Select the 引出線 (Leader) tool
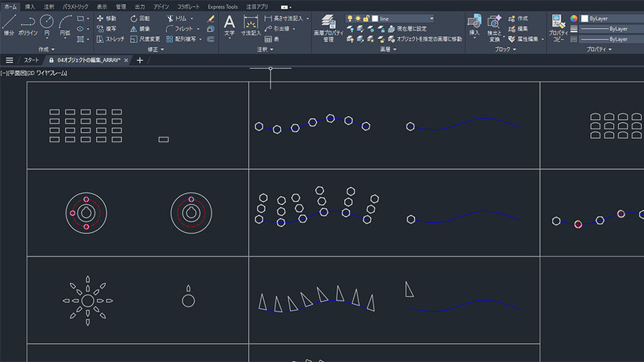The height and width of the screenshot is (362, 644). click(x=277, y=29)
